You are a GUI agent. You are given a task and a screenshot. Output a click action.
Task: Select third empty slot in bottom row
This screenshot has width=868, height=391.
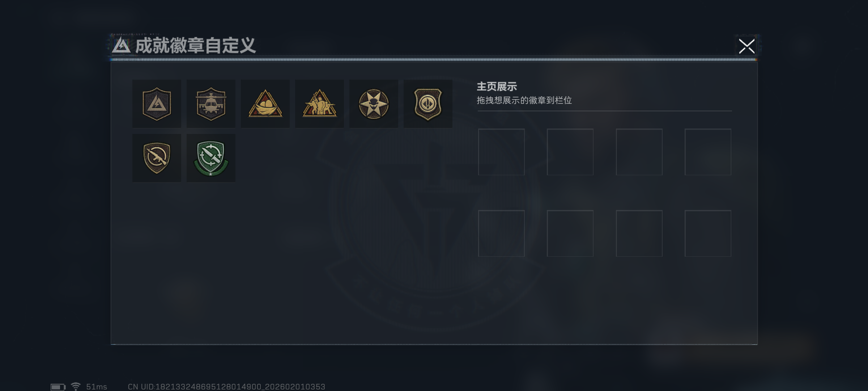[639, 234]
